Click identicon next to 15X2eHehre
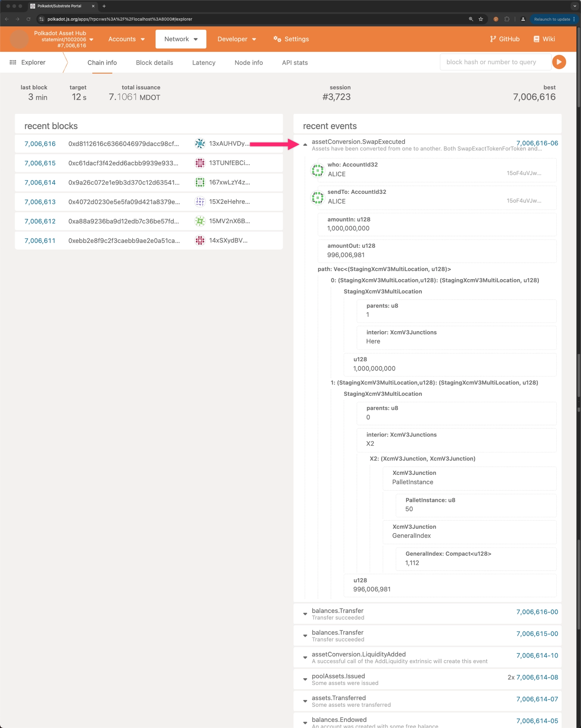The image size is (581, 728). pos(200,202)
